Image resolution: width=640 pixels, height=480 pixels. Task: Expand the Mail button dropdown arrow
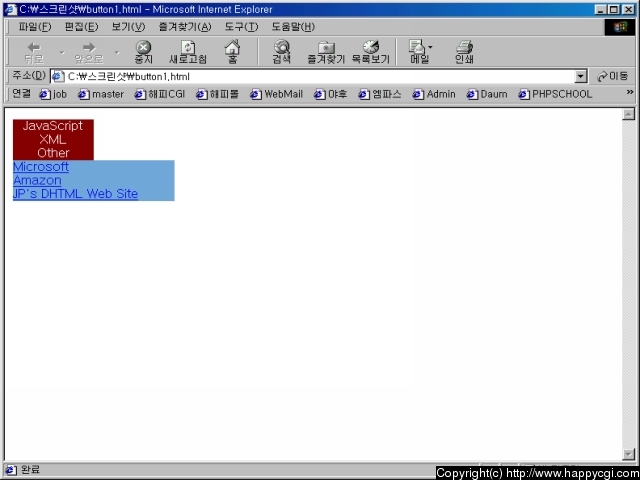[430, 47]
